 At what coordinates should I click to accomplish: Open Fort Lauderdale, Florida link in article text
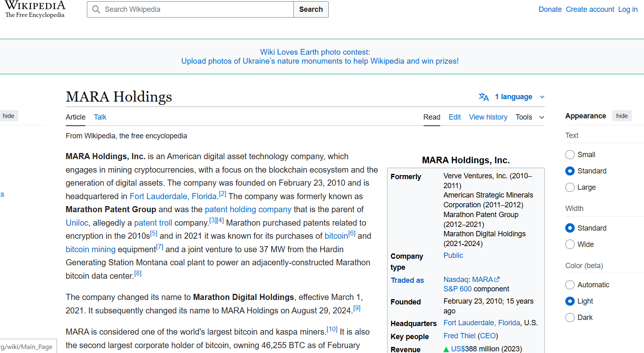pyautogui.click(x=173, y=196)
